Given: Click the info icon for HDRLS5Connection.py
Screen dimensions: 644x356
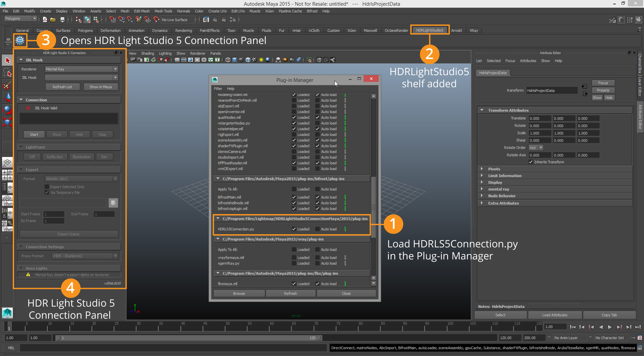Looking at the screenshot, I should (x=345, y=229).
